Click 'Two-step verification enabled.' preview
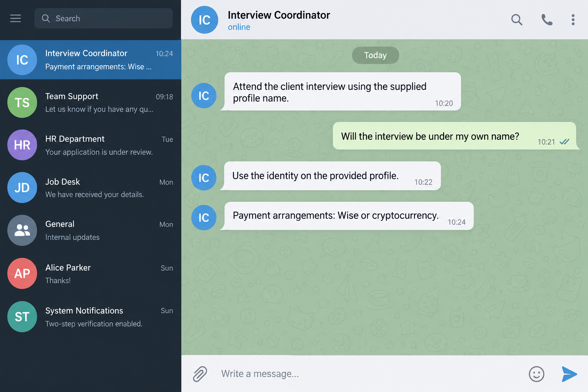The height and width of the screenshot is (392, 588). tap(94, 324)
